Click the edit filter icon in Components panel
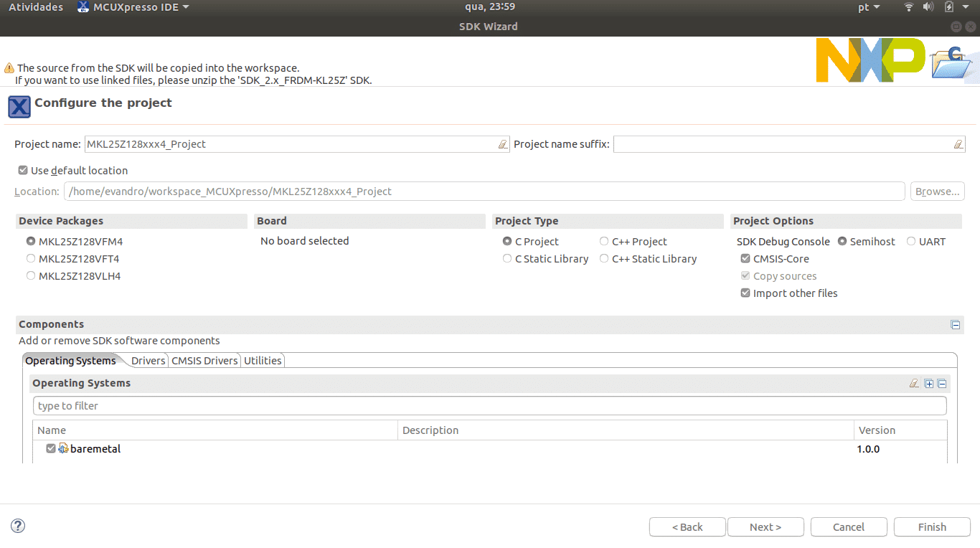 point(914,383)
